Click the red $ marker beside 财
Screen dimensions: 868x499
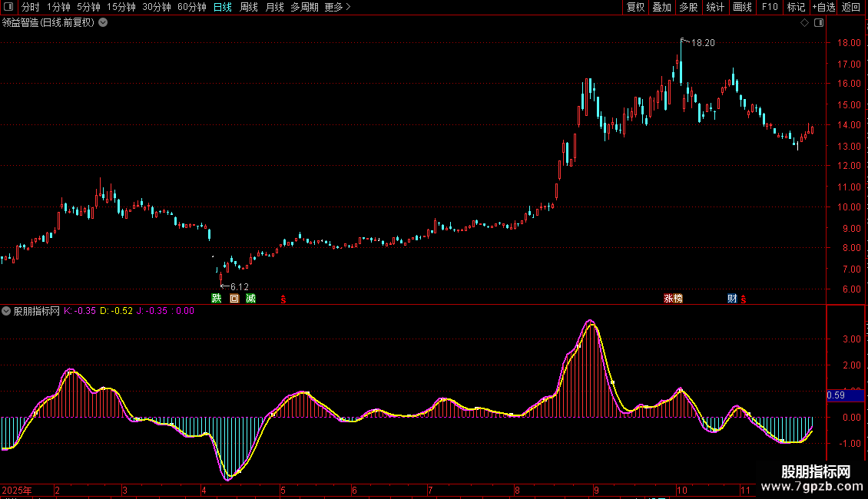743,299
